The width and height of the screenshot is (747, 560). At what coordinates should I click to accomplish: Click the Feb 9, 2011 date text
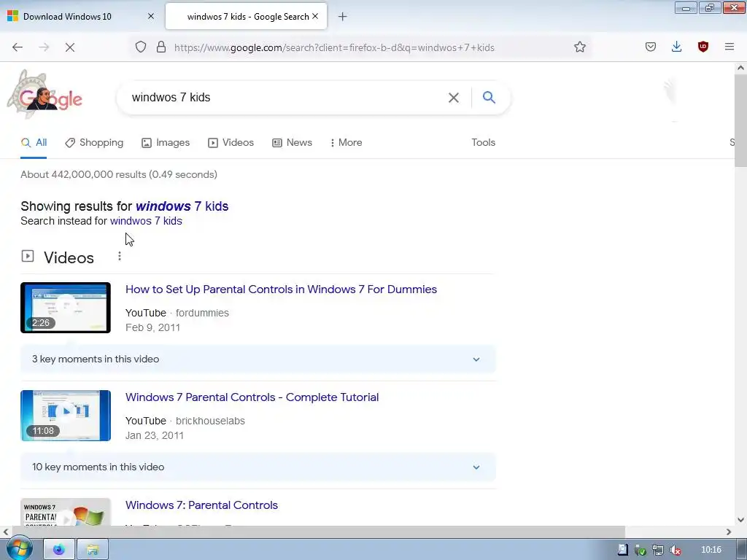152,327
